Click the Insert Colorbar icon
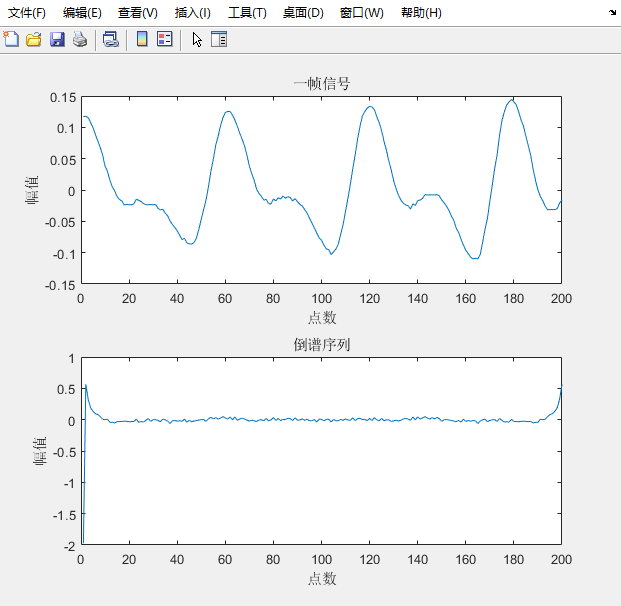The width and height of the screenshot is (621, 606). pos(142,39)
